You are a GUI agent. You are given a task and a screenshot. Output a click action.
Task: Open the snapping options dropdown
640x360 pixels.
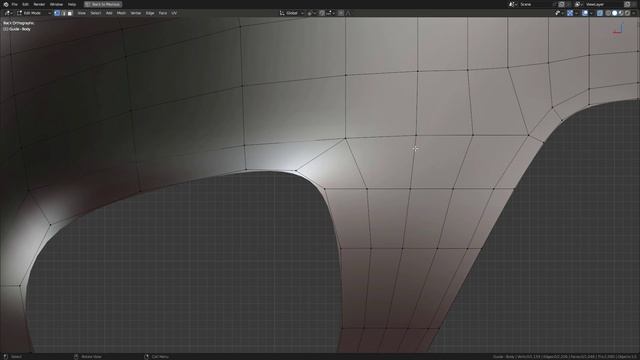pyautogui.click(x=330, y=13)
